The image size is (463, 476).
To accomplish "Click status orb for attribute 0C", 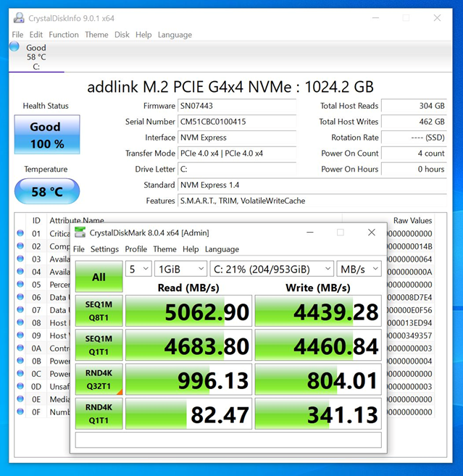I will point(20,373).
